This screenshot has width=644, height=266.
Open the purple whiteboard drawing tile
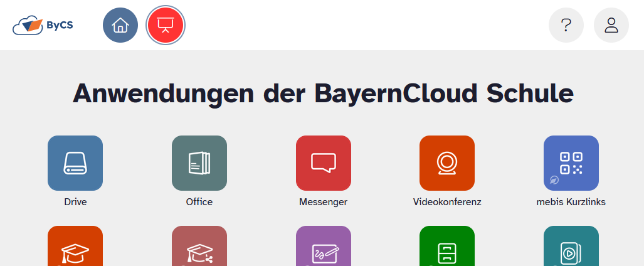point(324,248)
